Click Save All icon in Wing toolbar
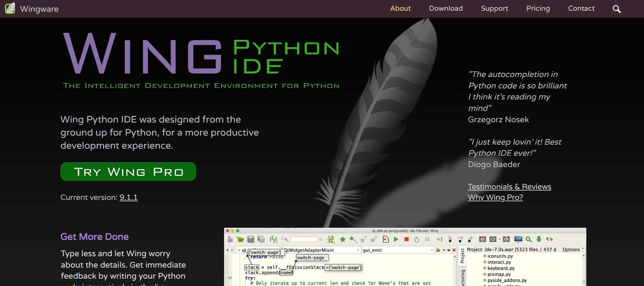The image size is (644, 286). tap(261, 239)
